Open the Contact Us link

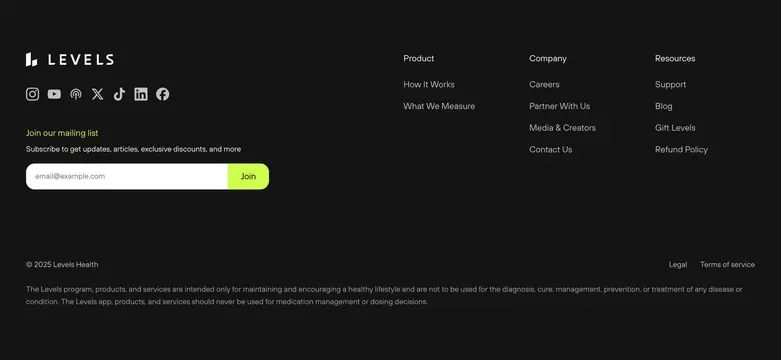pos(550,149)
